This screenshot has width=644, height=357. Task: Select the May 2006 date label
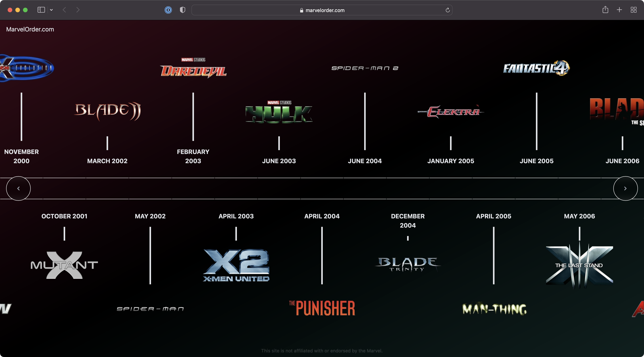click(x=579, y=216)
